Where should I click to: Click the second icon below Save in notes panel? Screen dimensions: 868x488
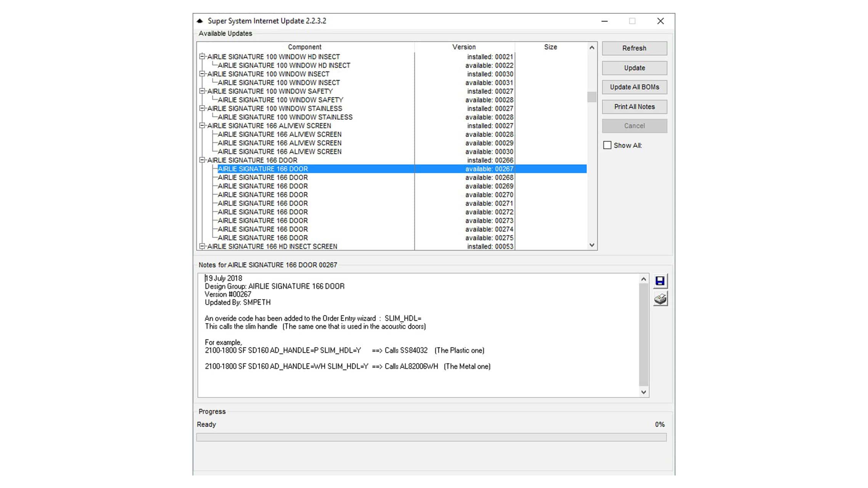[x=660, y=299]
